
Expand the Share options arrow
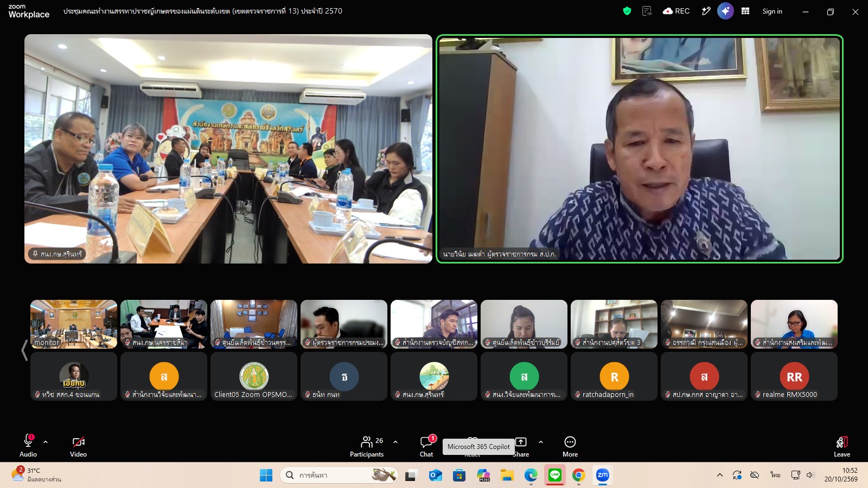[541, 442]
